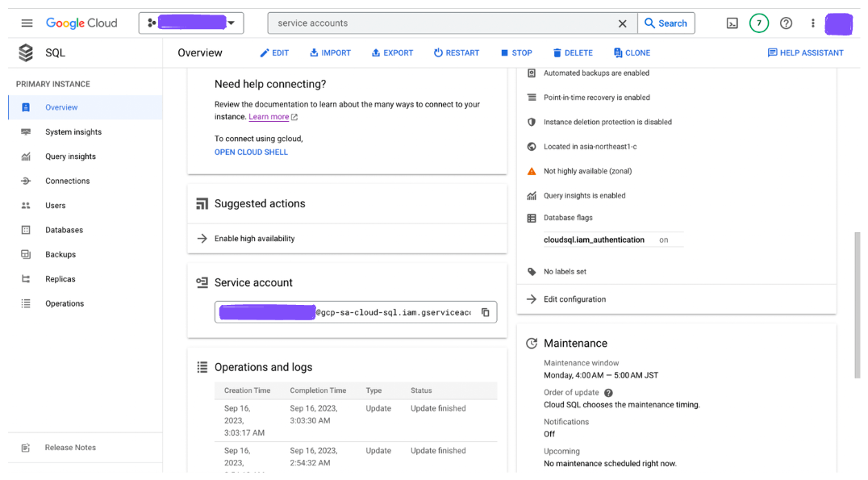Click the Instance deletion protection shield icon
Screen dimensions: 868x480
[532, 122]
